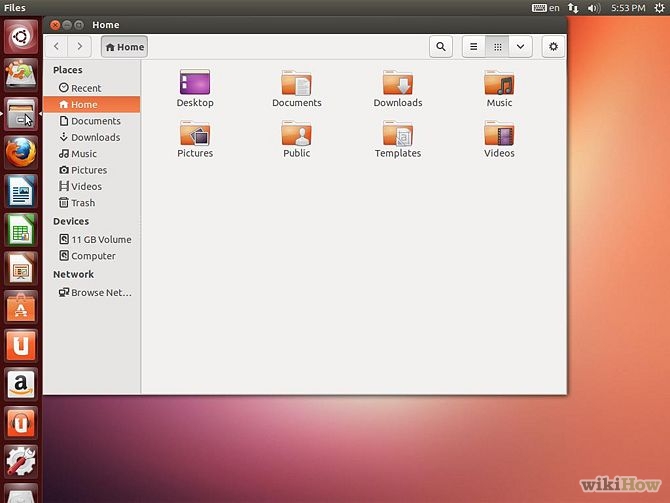This screenshot has width=670, height=503.
Task: Select Videos in the sidebar
Action: [91, 186]
